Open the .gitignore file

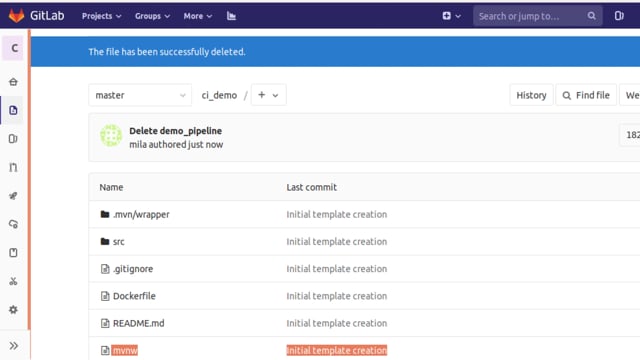tap(133, 269)
